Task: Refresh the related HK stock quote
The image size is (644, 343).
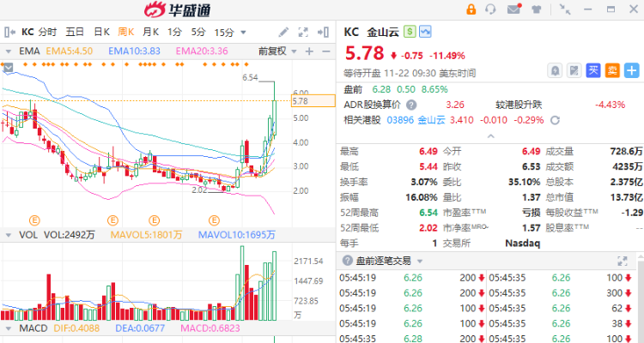Action: [x=555, y=120]
